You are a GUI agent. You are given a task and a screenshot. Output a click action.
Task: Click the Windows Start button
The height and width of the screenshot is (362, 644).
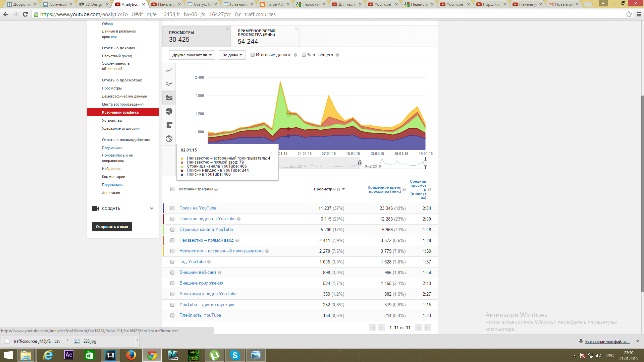point(8,355)
